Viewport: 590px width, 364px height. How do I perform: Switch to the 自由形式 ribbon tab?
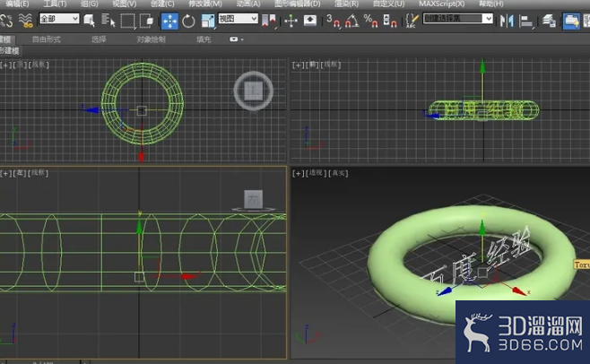[47, 39]
